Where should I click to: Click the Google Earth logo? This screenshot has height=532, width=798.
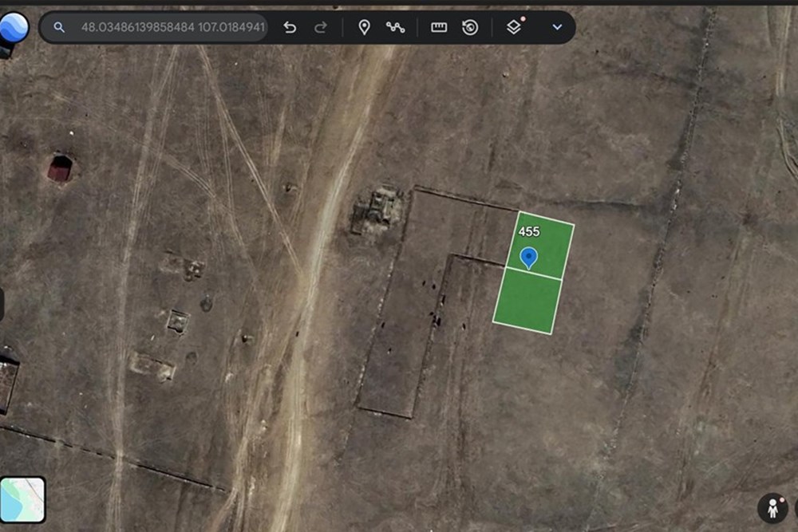click(14, 27)
